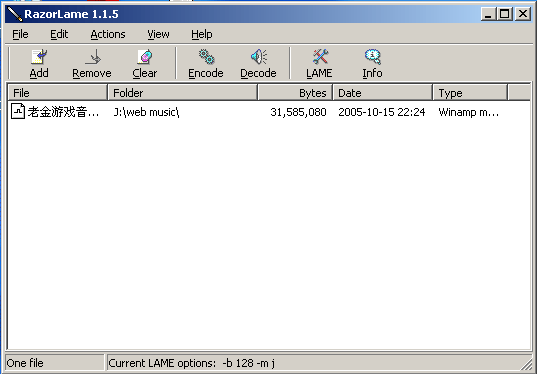Image resolution: width=537 pixels, height=374 pixels.
Task: Click the folder path J:\web music\
Action: tap(146, 112)
